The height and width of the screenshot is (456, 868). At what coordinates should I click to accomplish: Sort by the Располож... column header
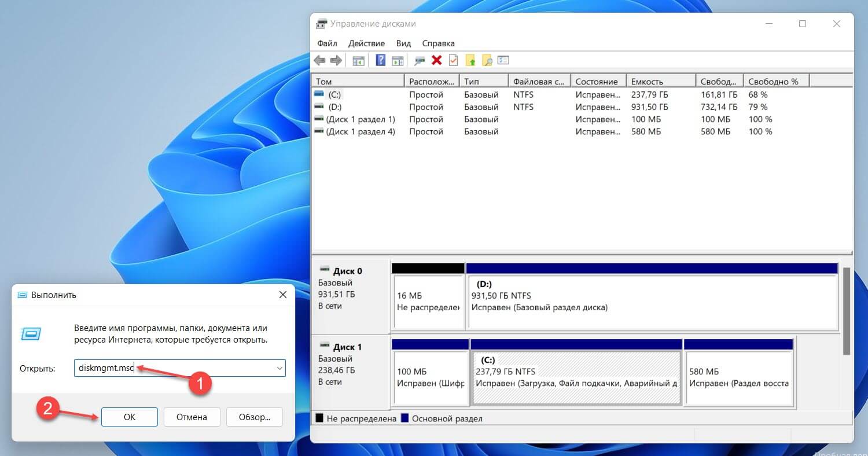tap(432, 82)
